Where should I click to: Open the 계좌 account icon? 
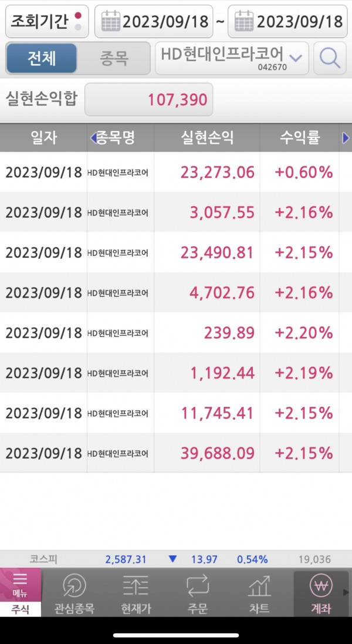321,593
